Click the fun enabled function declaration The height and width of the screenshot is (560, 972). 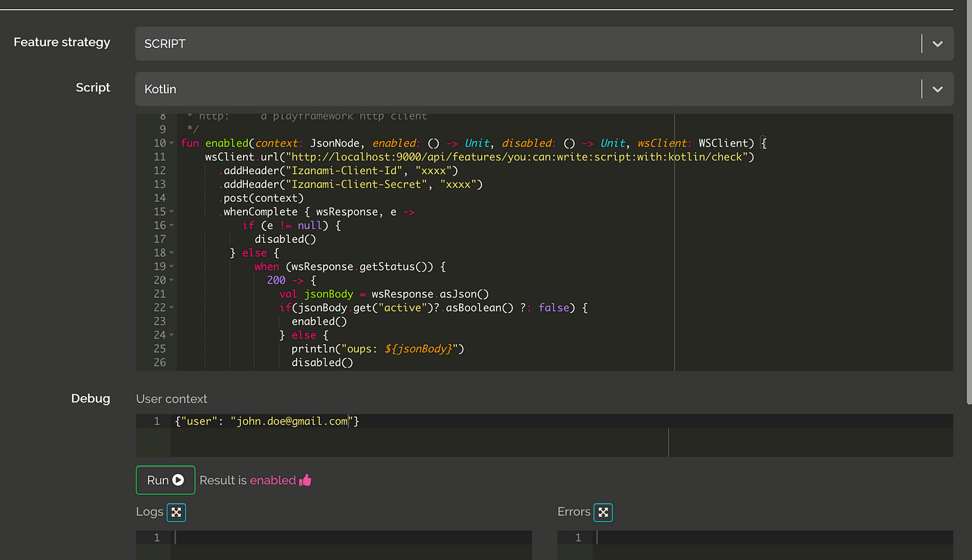[x=474, y=144]
